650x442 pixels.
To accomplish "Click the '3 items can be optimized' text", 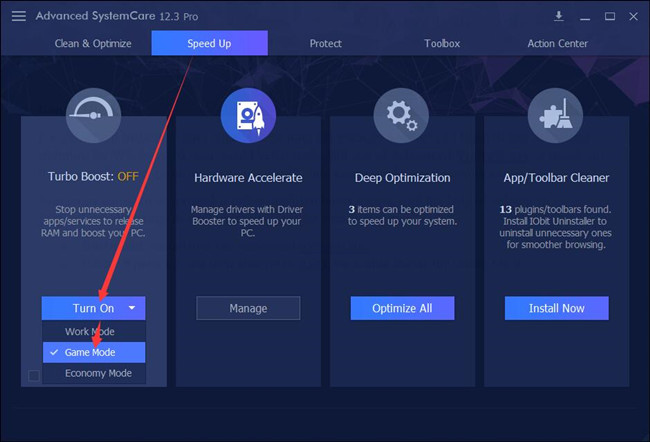I will click(402, 215).
